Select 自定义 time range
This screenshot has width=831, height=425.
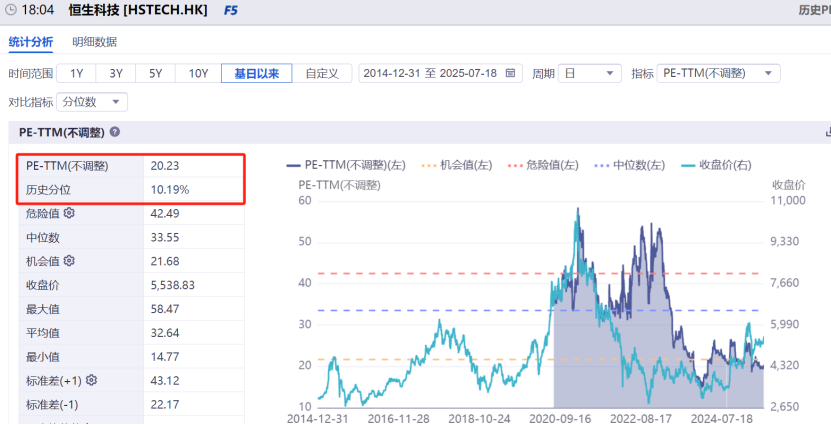[322, 73]
